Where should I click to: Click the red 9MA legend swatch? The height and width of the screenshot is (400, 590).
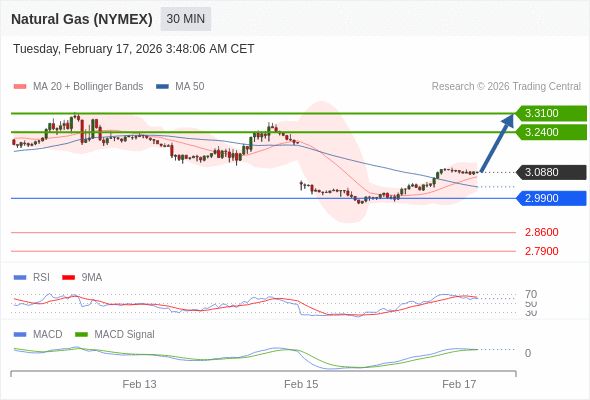click(x=68, y=278)
